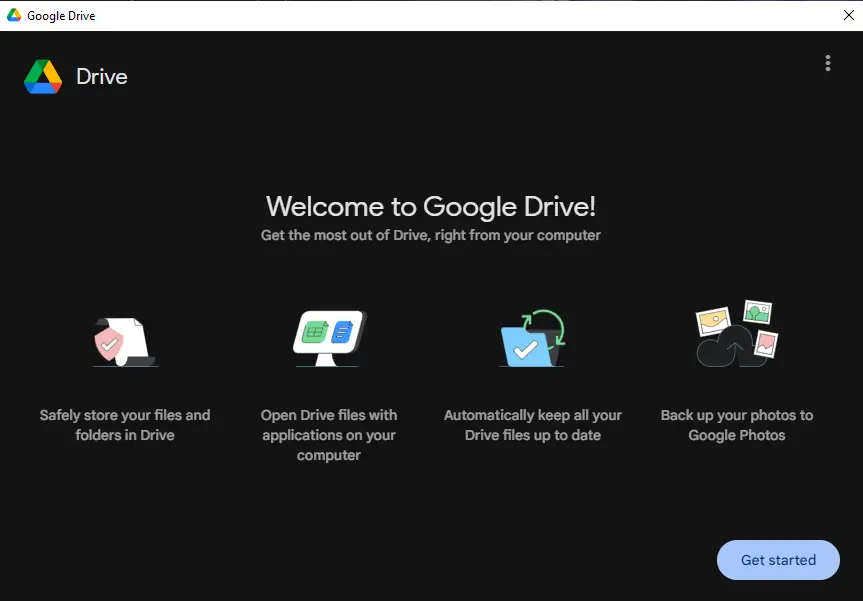This screenshot has width=863, height=601.
Task: Select the Google Drive title bar text
Action: click(62, 15)
